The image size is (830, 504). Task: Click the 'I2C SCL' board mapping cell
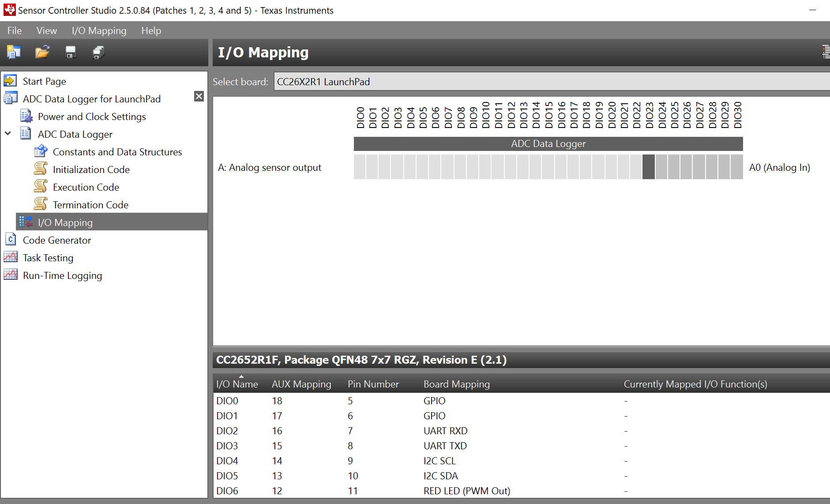pos(439,461)
